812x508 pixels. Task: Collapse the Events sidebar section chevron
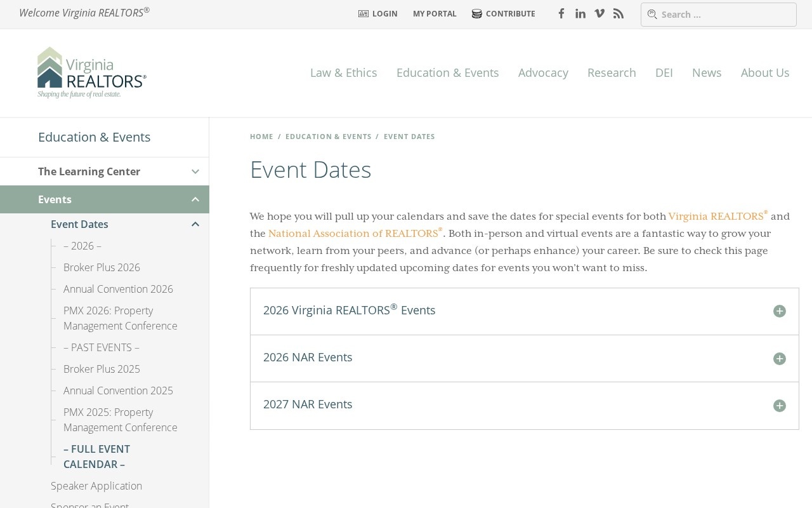[195, 199]
